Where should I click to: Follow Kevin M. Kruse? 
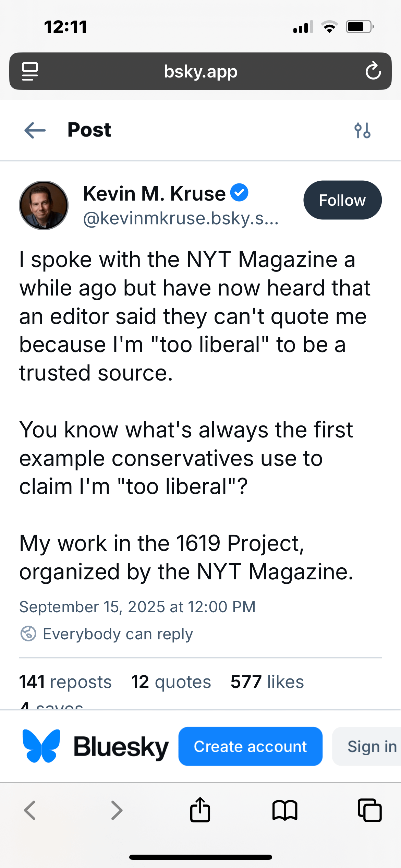[342, 200]
